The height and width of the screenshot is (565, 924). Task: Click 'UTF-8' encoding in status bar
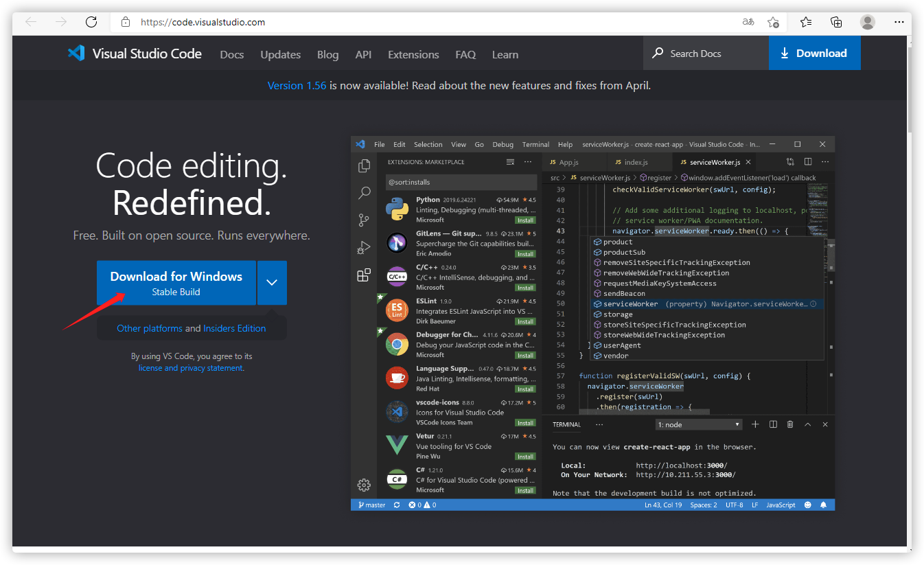[x=734, y=505]
